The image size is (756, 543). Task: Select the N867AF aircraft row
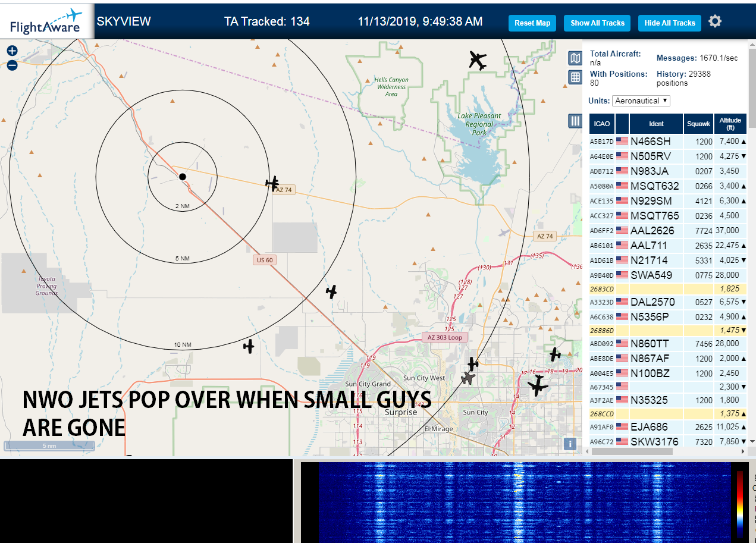pos(668,359)
